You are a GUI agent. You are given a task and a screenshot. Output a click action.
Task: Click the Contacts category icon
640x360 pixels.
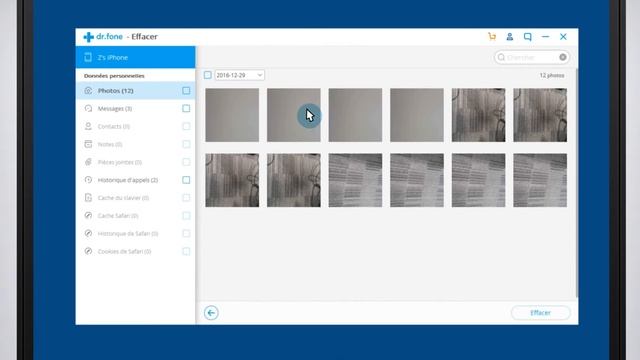(x=88, y=126)
